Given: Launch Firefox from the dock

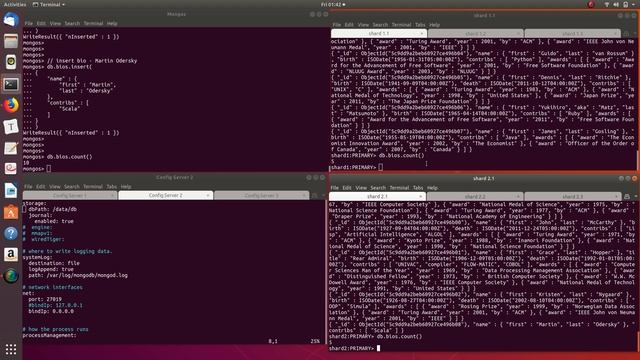Looking at the screenshot, I should click(11, 105).
